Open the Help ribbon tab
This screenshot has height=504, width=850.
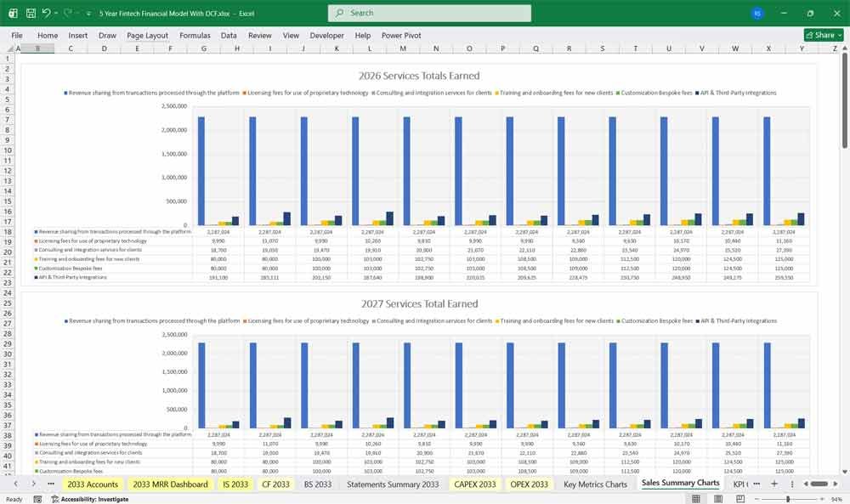pyautogui.click(x=363, y=35)
